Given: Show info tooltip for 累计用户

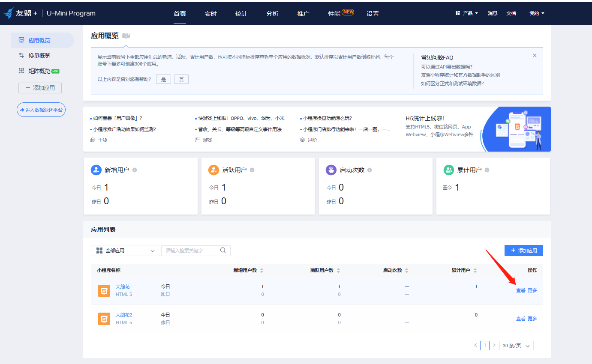Looking at the screenshot, I should click(487, 170).
